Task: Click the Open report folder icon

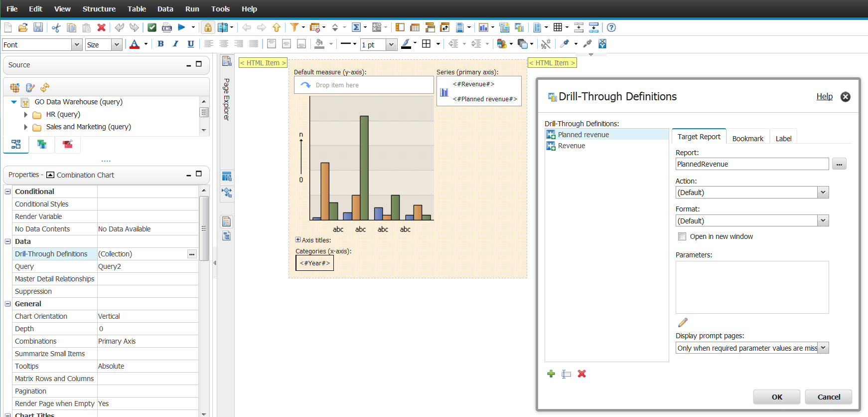Action: point(23,27)
